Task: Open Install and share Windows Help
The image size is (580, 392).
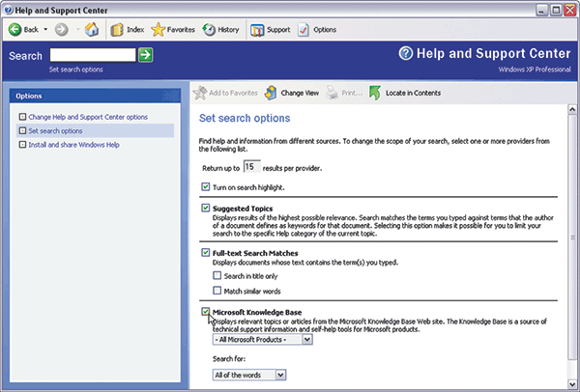Action: click(x=74, y=145)
